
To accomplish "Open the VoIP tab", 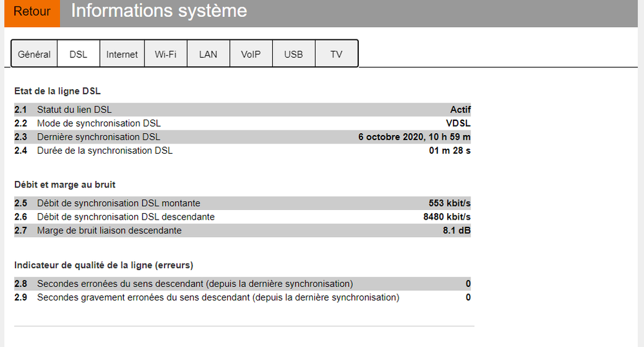I will [x=251, y=54].
